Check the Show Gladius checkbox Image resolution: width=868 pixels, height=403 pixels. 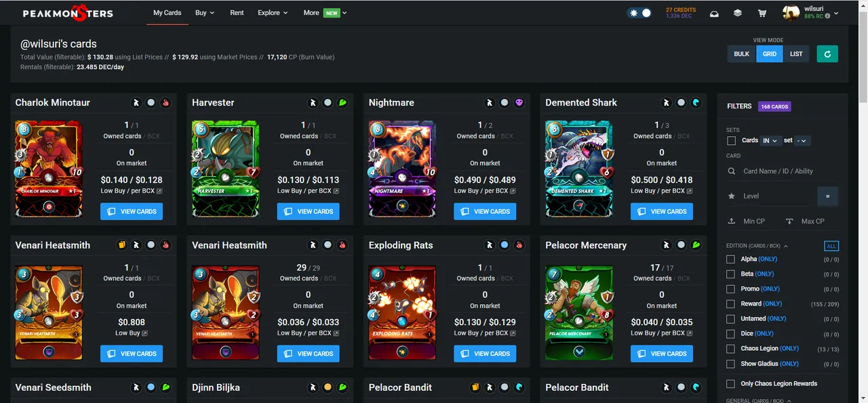730,364
